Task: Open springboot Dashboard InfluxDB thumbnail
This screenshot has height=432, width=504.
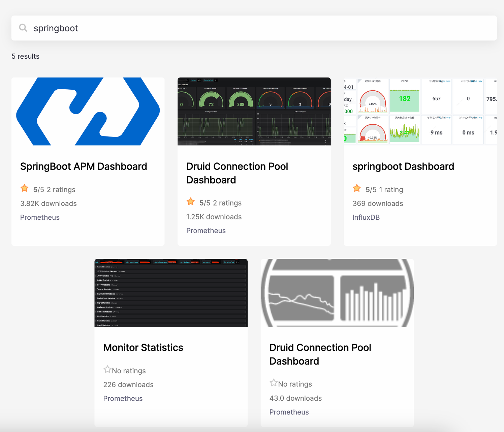Action: (x=420, y=112)
